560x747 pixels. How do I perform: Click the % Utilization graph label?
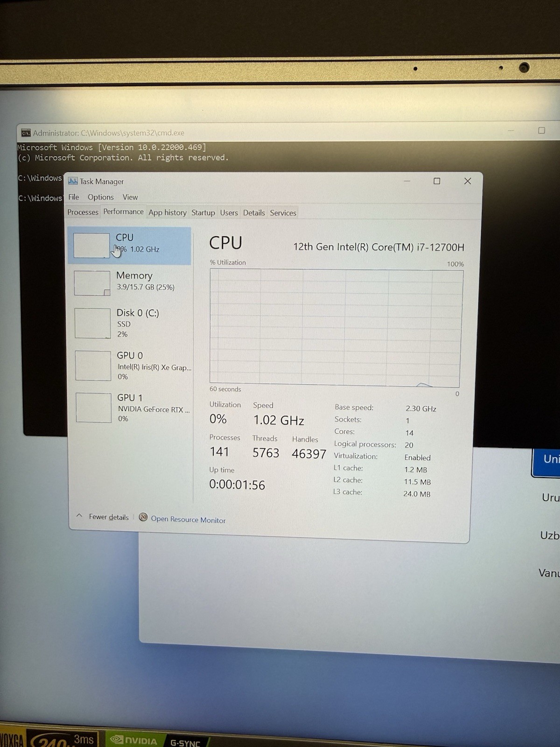(228, 262)
